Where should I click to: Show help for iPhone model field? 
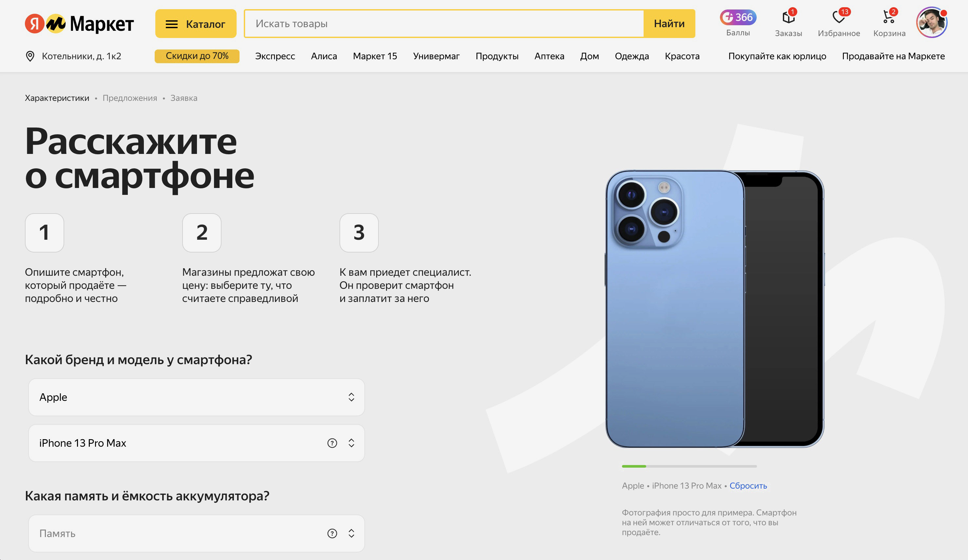pos(332,443)
